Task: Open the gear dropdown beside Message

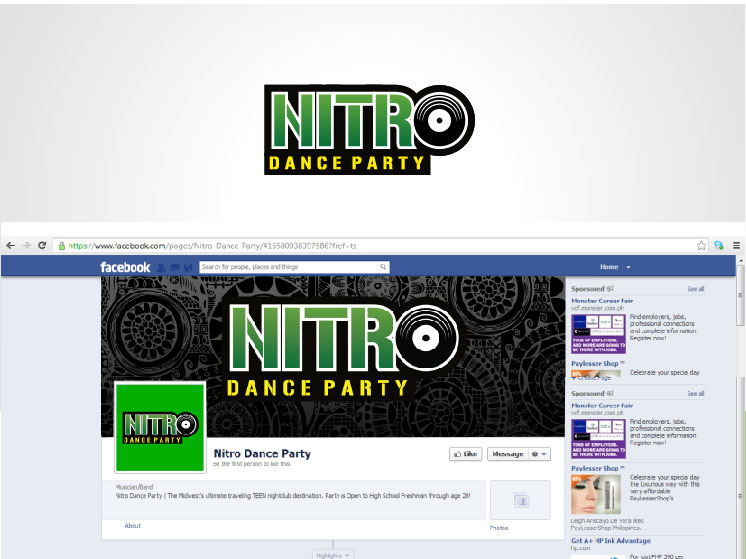Action: pyautogui.click(x=539, y=454)
